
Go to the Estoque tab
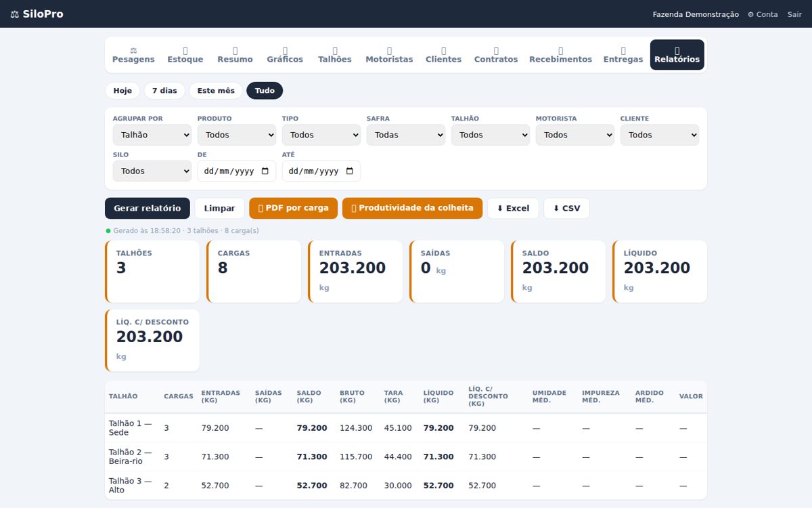pos(185,55)
